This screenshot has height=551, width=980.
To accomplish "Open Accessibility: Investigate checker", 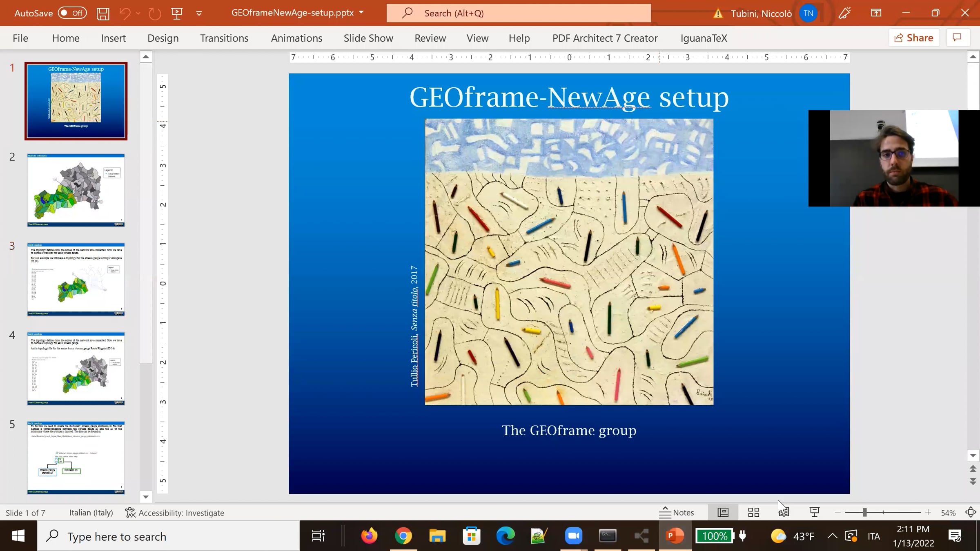I will (175, 513).
